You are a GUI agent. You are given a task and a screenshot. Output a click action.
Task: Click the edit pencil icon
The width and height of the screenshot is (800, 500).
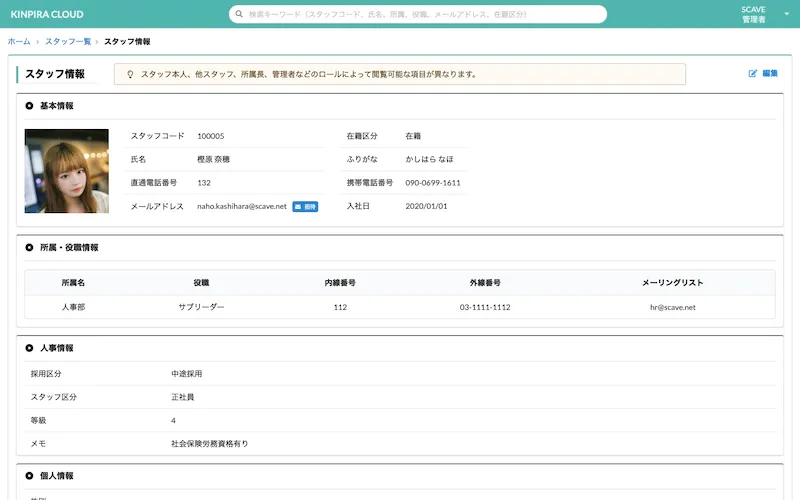point(753,74)
